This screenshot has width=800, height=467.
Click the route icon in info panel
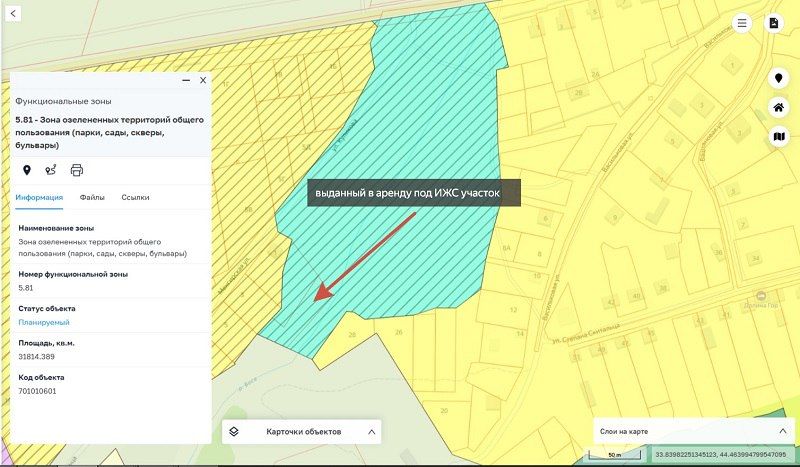pos(51,170)
